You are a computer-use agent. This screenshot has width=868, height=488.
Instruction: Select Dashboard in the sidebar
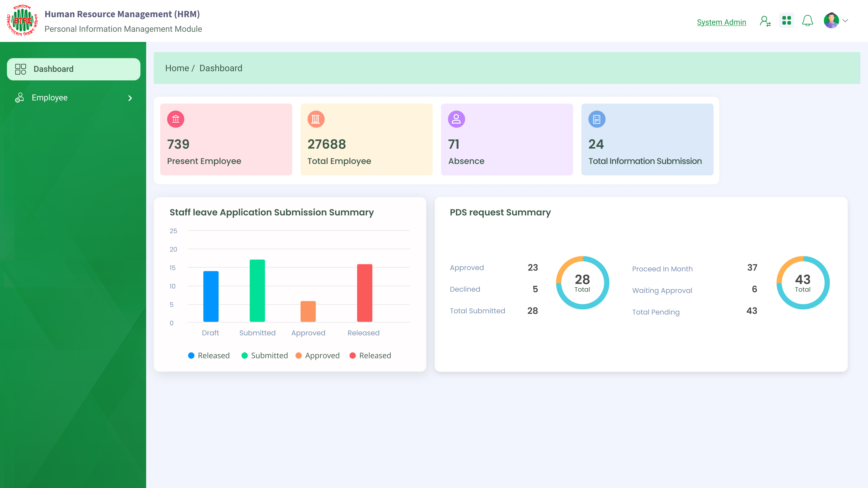click(x=73, y=69)
